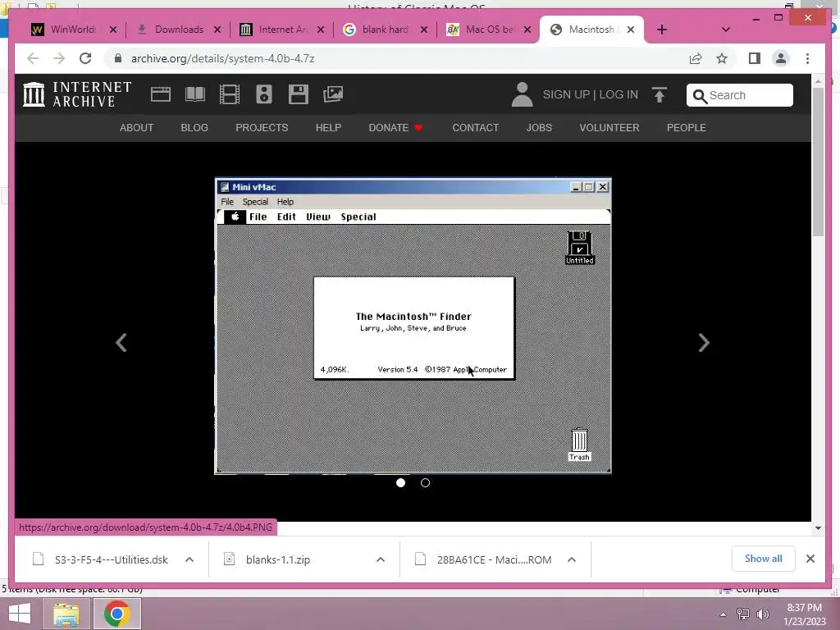The height and width of the screenshot is (630, 840).
Task: Close the downloads bar
Action: pos(810,559)
